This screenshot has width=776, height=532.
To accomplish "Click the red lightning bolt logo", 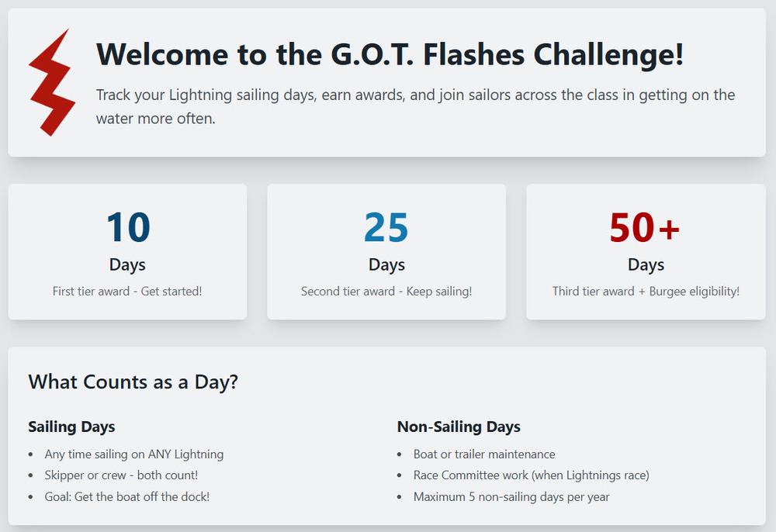I will [51, 83].
